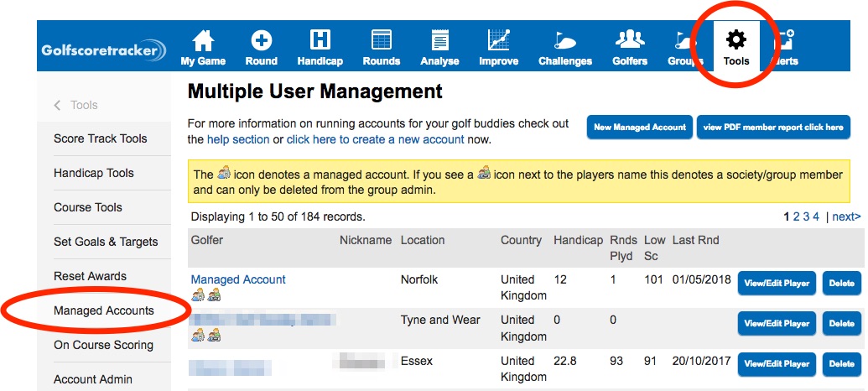868x391 pixels.
Task: Click the Managed Account golfer link
Action: tap(238, 279)
